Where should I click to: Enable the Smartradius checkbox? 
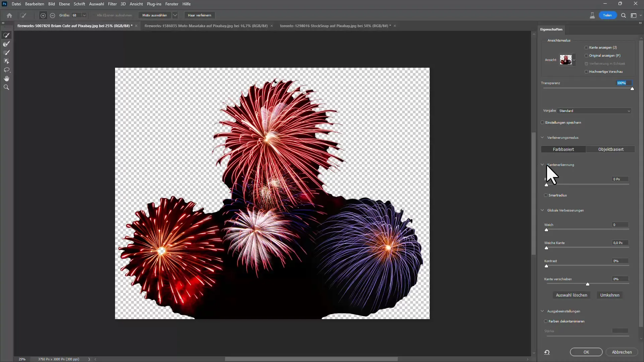(x=546, y=195)
